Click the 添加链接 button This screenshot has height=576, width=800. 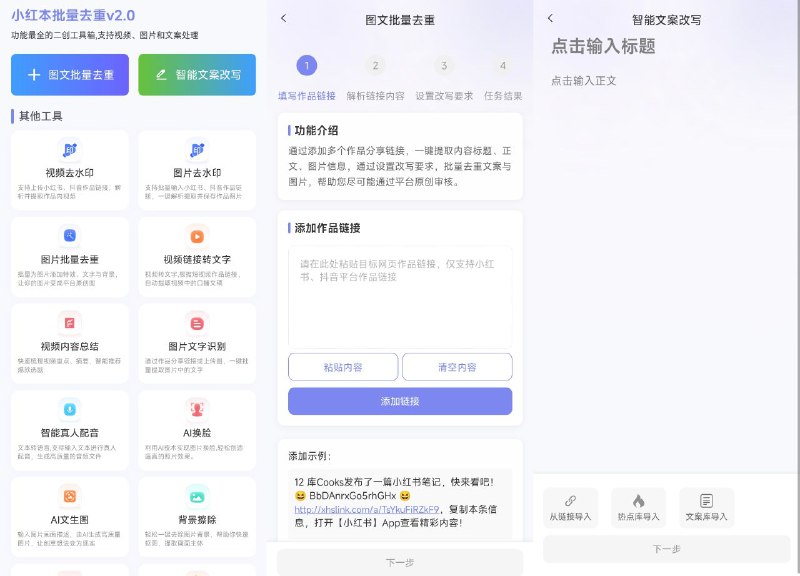[x=399, y=401]
